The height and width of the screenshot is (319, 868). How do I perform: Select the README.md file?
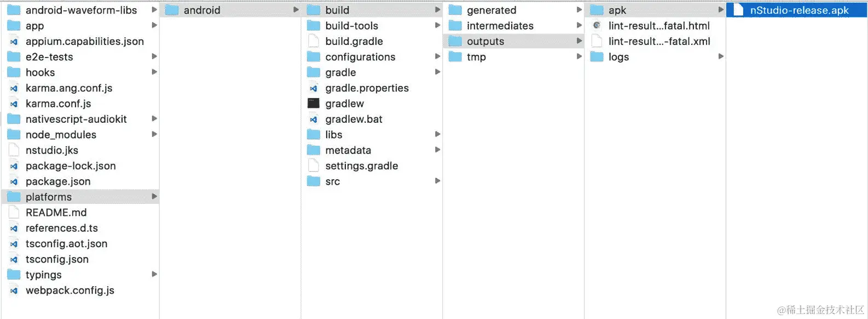pos(56,213)
